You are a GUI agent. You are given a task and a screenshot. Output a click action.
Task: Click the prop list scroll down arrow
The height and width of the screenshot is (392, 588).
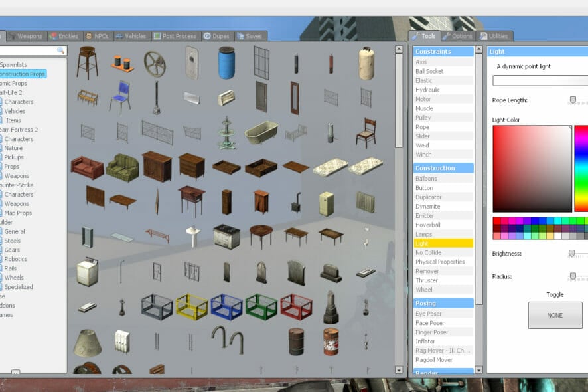coord(399,370)
